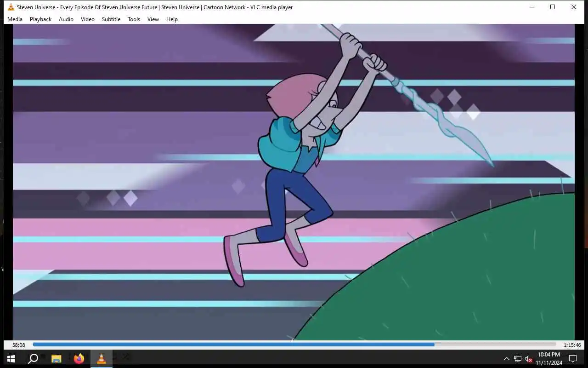Viewport: 588px width, 368px height.
Task: Open Windows taskbar search
Action: [x=33, y=359]
